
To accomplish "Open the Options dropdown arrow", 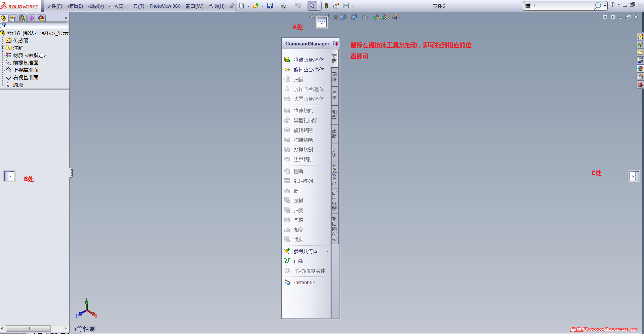I will click(x=353, y=6).
